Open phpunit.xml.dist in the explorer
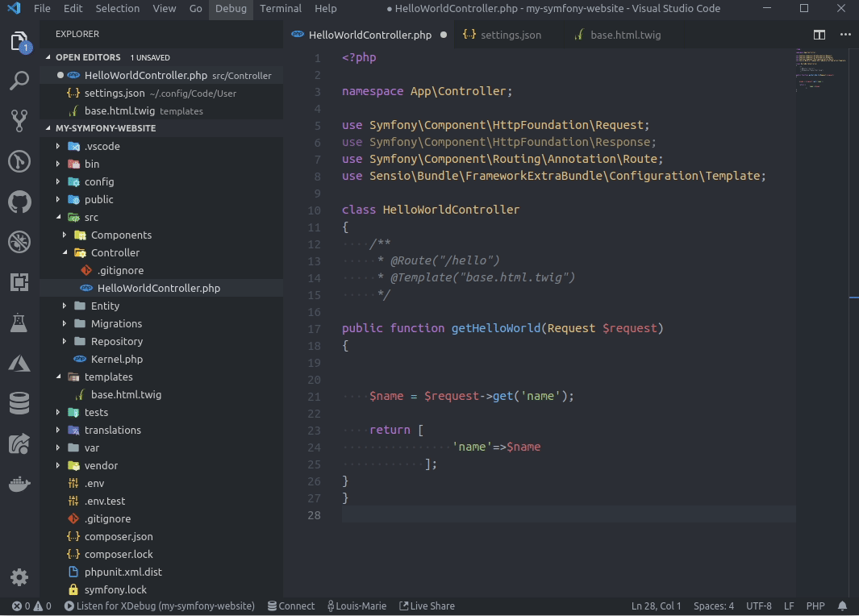Image resolution: width=859 pixels, height=616 pixels. [x=161, y=572]
